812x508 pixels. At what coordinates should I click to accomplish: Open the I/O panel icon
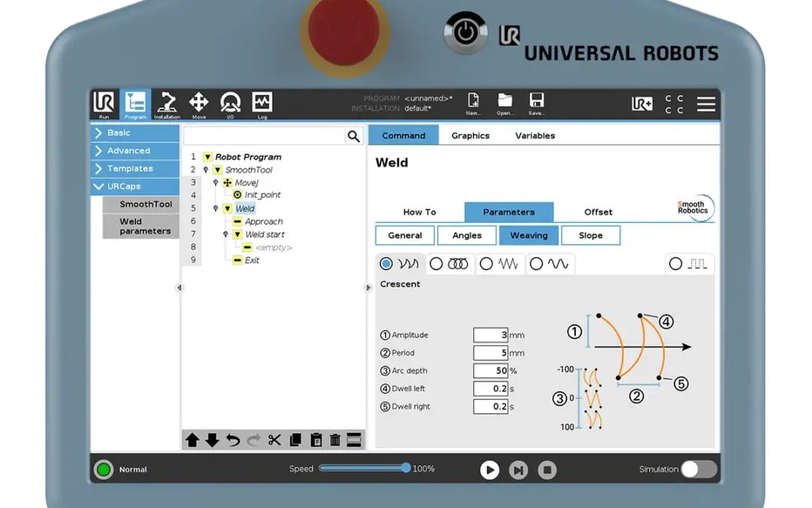[230, 104]
